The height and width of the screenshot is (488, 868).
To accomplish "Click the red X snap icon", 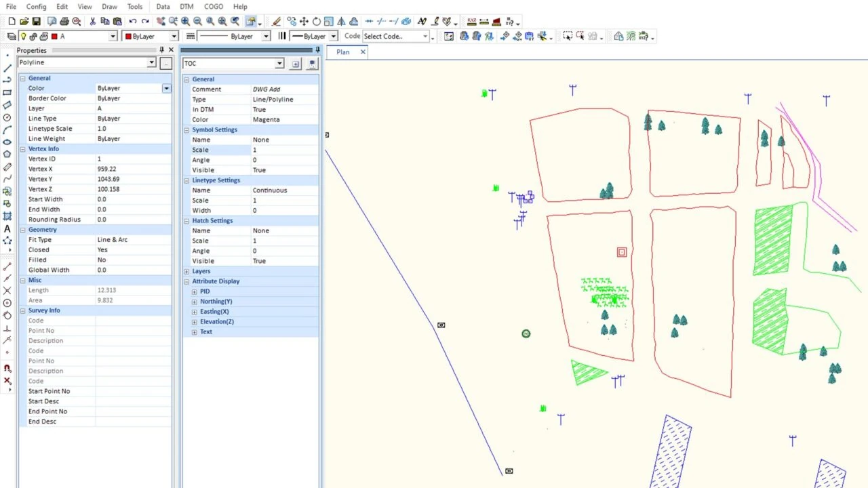I will pos(7,380).
